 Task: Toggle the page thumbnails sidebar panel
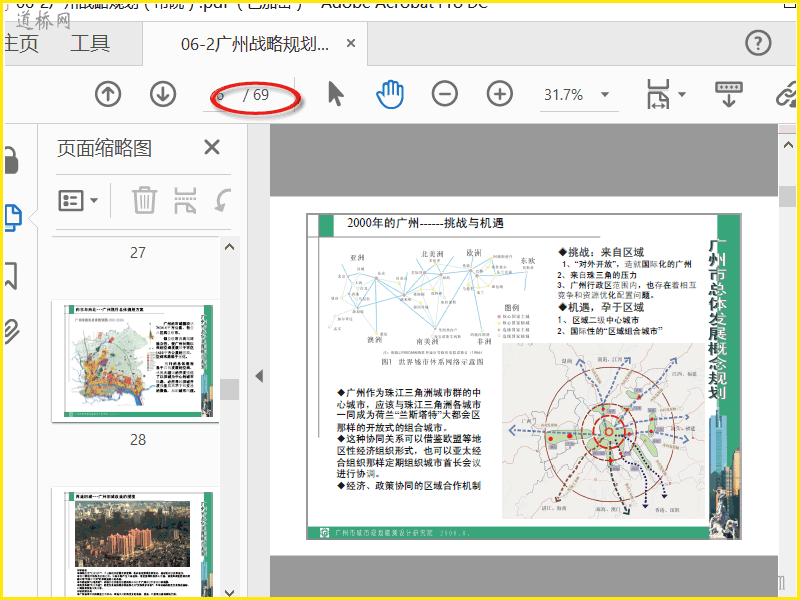click(13, 217)
